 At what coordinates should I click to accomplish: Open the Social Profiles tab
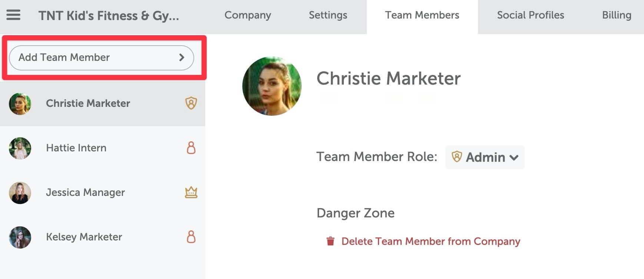(x=530, y=15)
